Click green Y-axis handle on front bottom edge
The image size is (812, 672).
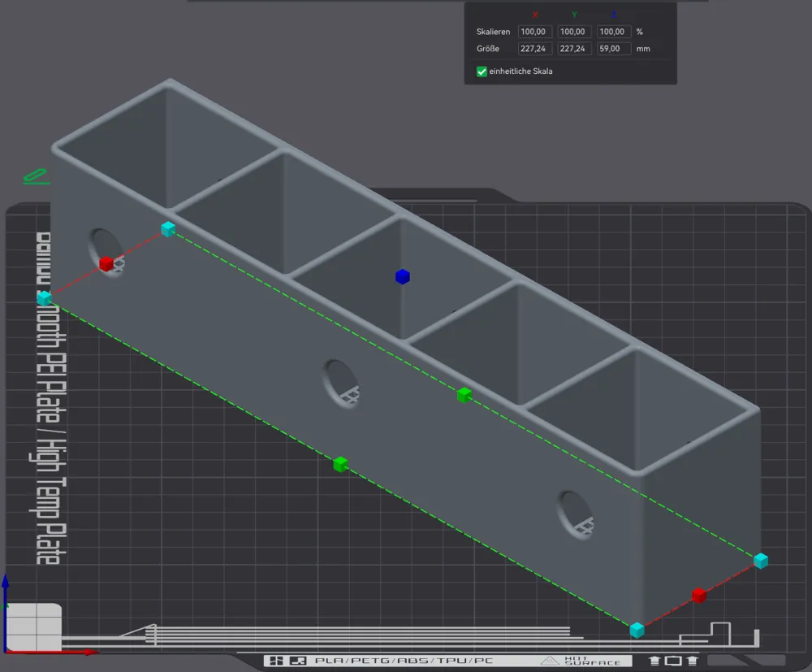click(x=340, y=464)
